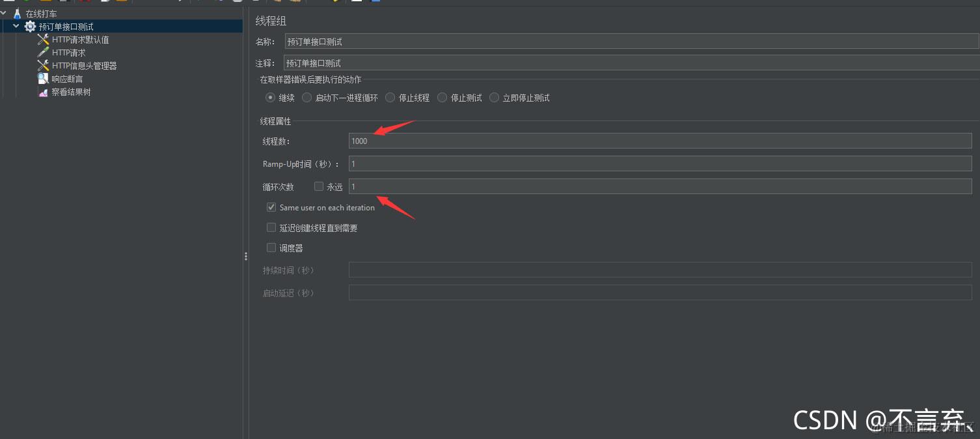Click the Ramp-Up时间 seconds field

pyautogui.click(x=660, y=163)
